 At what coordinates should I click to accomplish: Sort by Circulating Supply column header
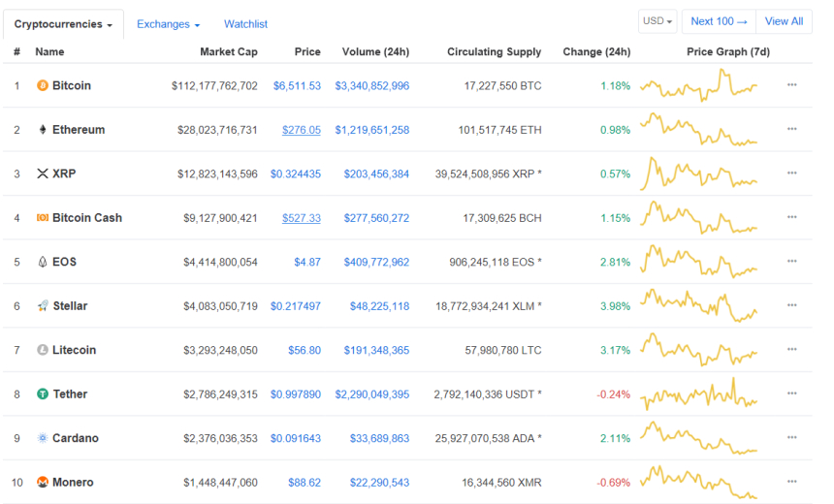(495, 52)
